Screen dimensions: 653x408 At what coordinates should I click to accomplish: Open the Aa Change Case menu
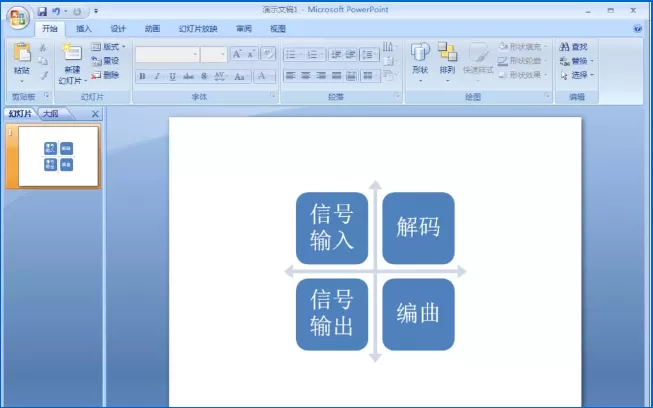(241, 76)
